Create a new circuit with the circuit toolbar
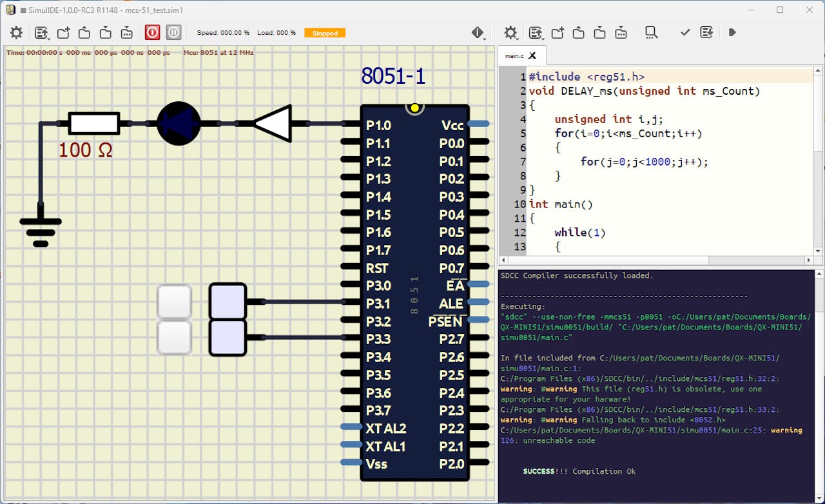 point(63,33)
